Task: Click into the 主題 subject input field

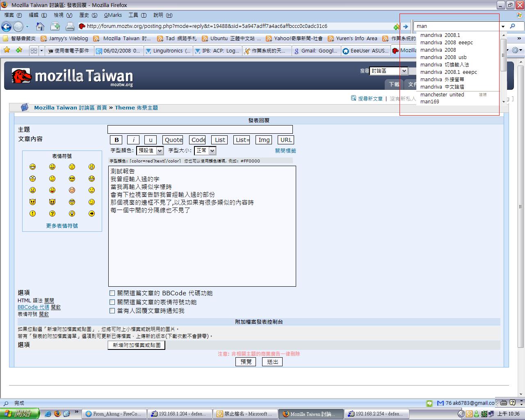Action: point(200,130)
